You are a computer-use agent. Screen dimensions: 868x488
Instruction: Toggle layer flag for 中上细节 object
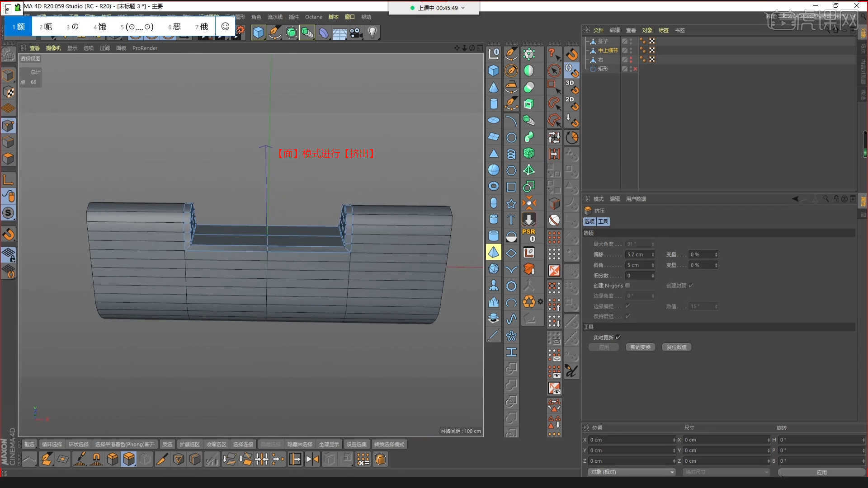click(625, 50)
